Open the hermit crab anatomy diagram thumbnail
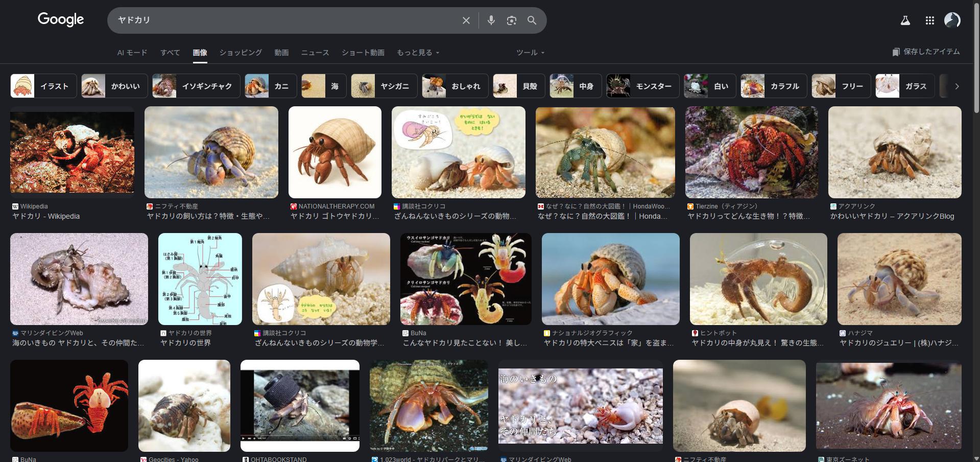Viewport: 980px width, 462px height. point(200,279)
